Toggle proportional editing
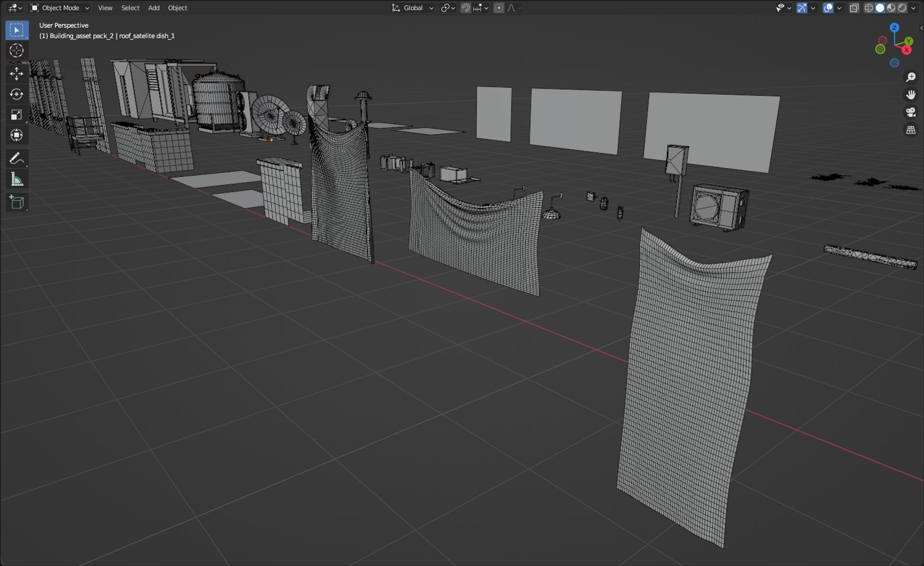The height and width of the screenshot is (566, 924). point(499,8)
